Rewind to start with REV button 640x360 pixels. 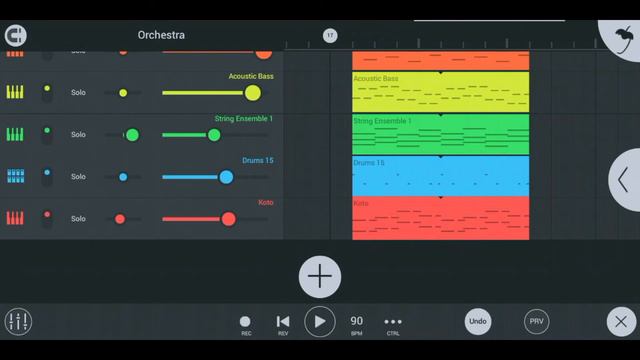[x=283, y=325]
